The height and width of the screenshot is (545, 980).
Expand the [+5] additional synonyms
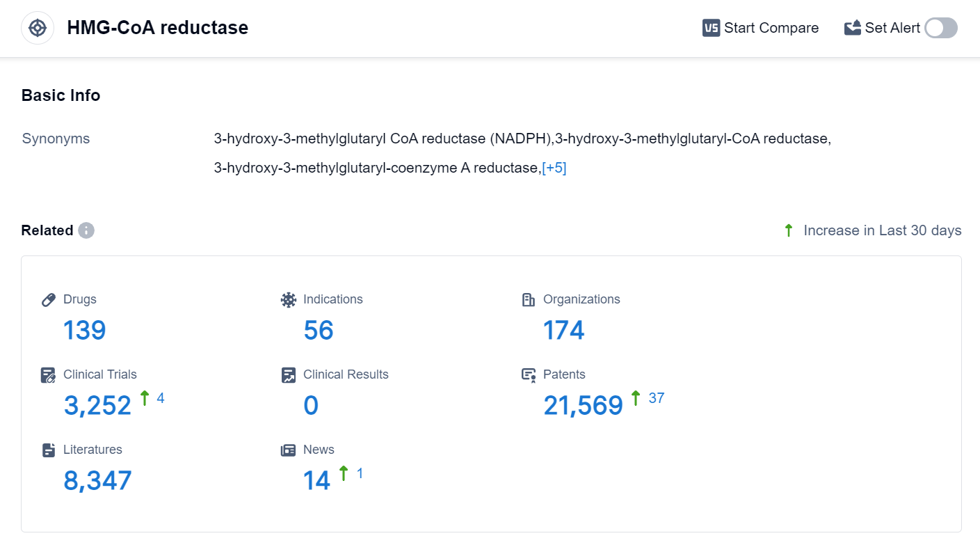point(554,168)
